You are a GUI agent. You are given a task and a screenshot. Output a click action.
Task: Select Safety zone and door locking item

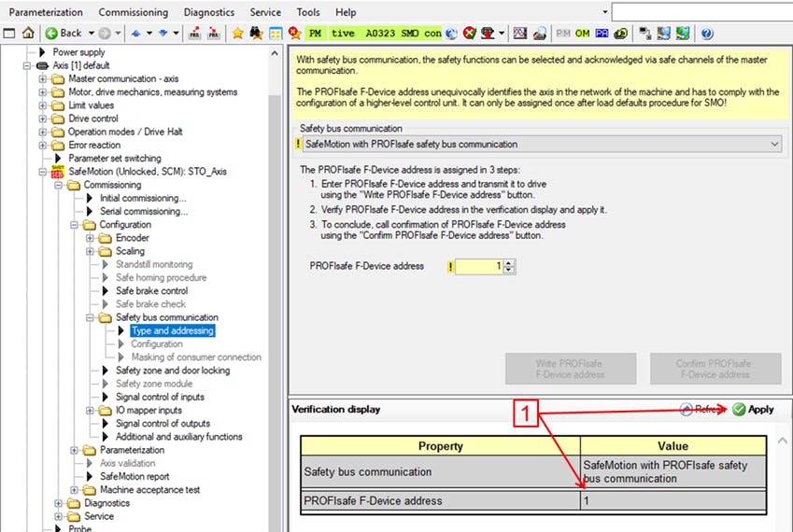pyautogui.click(x=173, y=371)
